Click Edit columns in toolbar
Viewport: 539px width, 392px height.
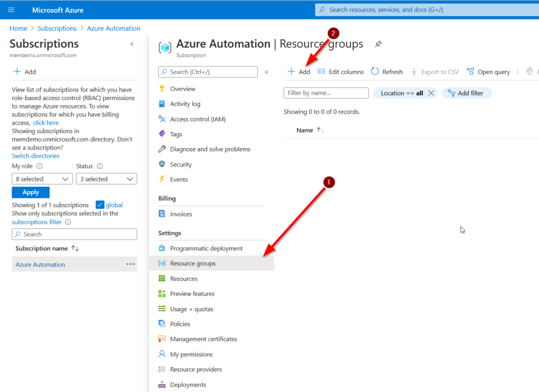tap(341, 72)
